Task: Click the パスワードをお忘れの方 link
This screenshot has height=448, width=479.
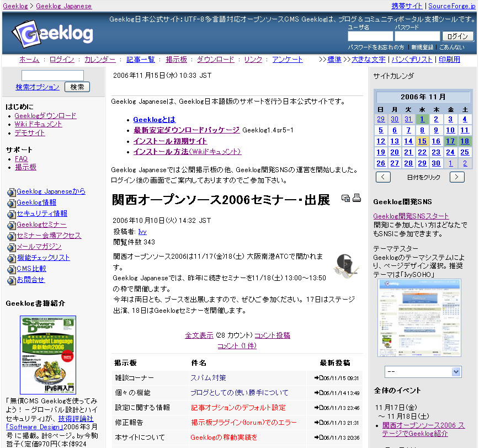Action: pyautogui.click(x=376, y=47)
